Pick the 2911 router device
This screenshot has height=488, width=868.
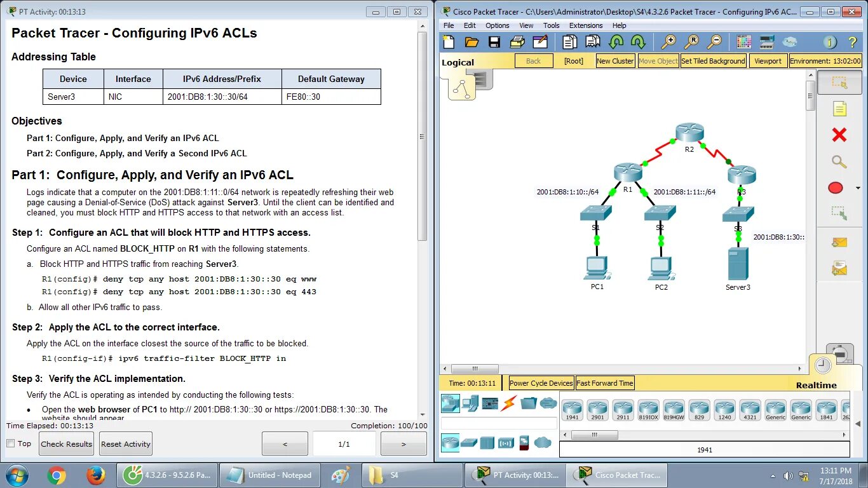point(623,410)
